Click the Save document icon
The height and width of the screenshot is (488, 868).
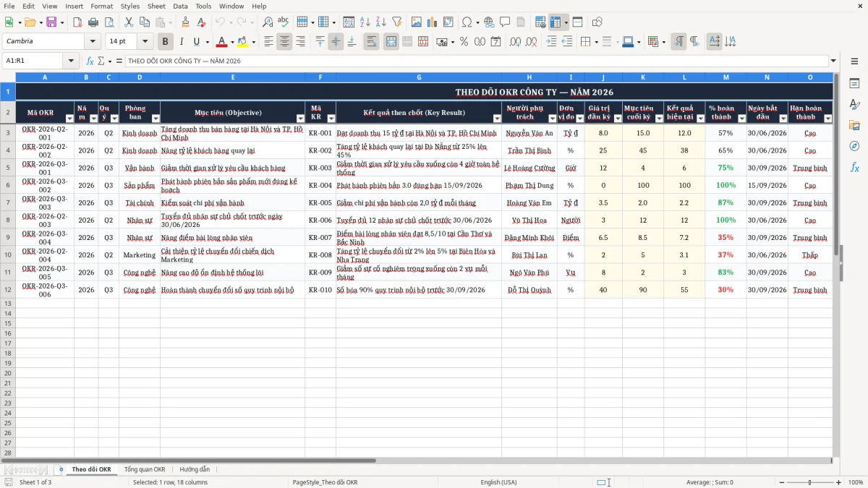click(51, 22)
